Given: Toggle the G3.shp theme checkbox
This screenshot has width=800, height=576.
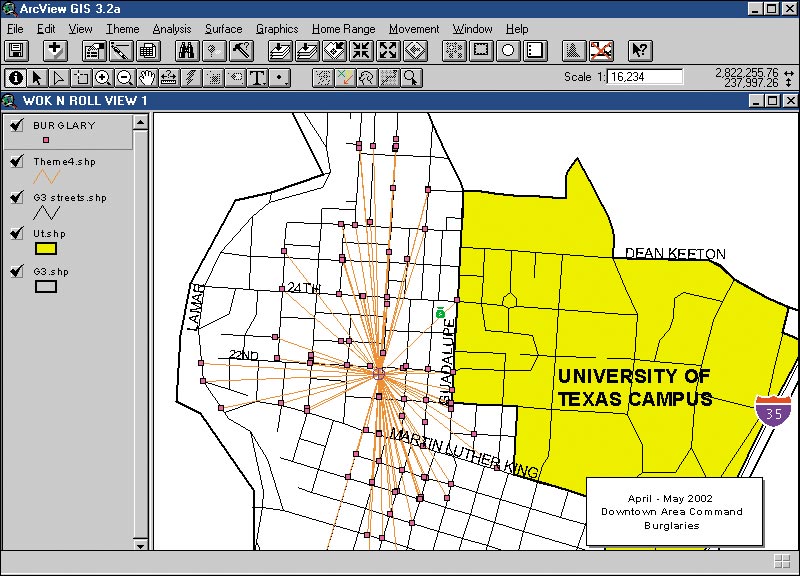Looking at the screenshot, I should 17,271.
